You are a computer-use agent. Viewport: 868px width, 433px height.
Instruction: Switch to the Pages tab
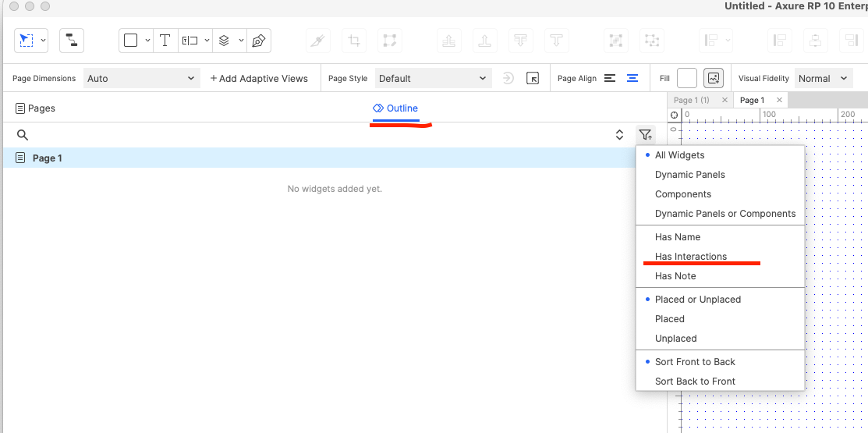click(36, 108)
